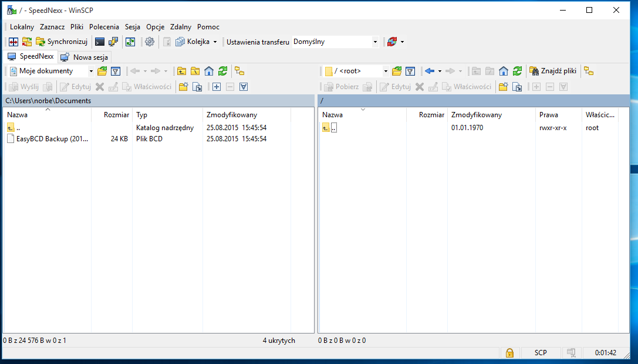The image size is (638, 364).
Task: Click the local panel open directory icon
Action: 102,71
